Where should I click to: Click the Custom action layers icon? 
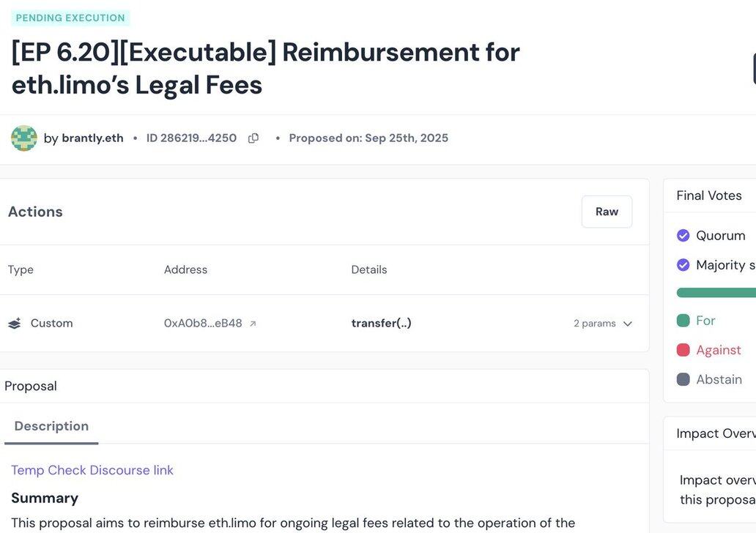coord(15,324)
